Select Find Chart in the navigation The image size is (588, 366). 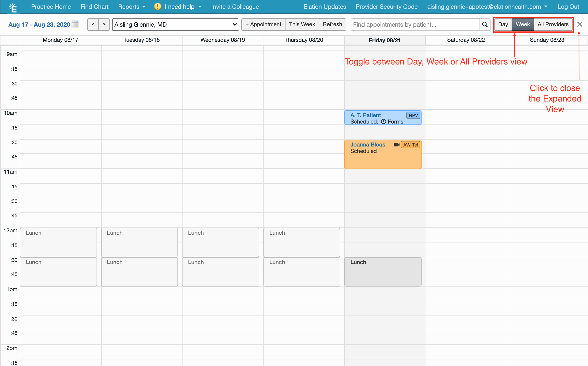[x=94, y=6]
